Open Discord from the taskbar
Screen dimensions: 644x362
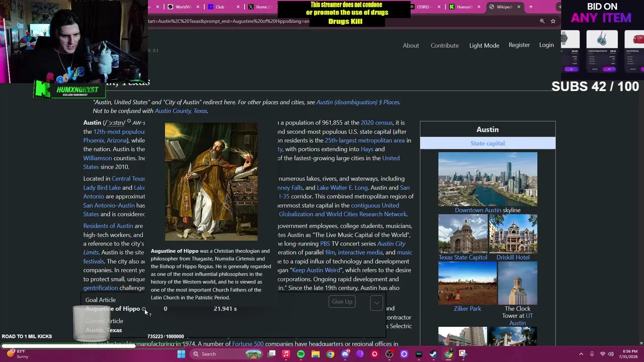pos(345,354)
